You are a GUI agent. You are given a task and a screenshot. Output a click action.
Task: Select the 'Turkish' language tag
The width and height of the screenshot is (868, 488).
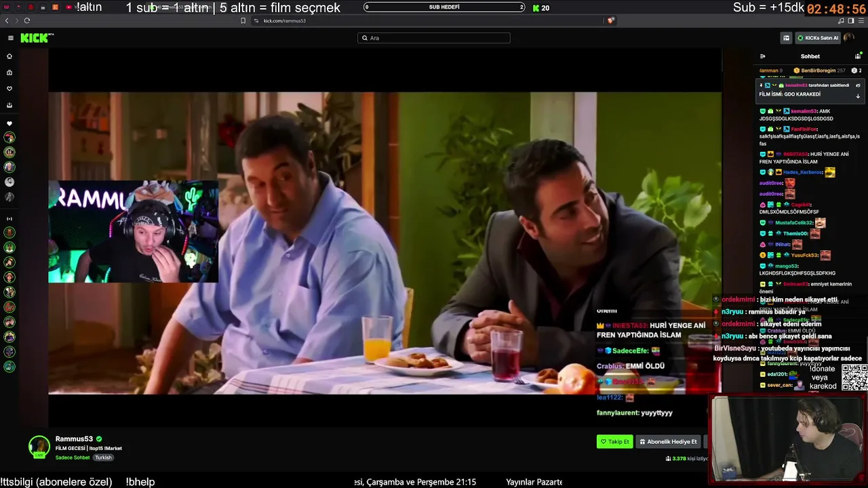(x=103, y=457)
